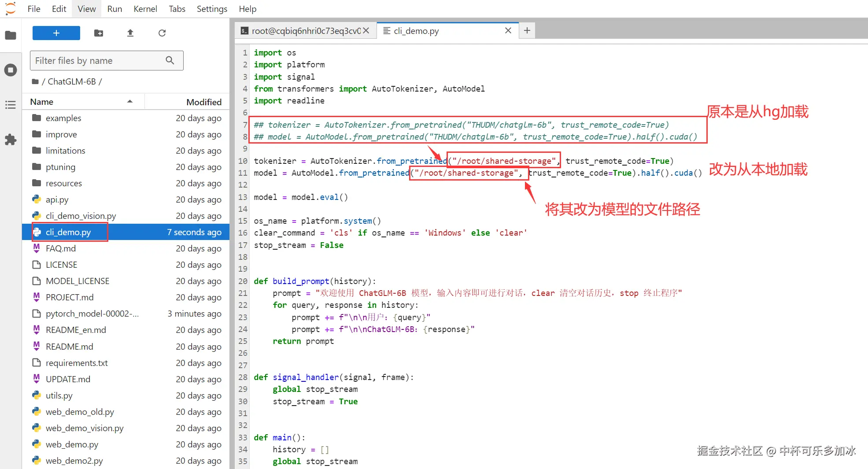Click the blue New Launcher plus button

click(x=56, y=33)
